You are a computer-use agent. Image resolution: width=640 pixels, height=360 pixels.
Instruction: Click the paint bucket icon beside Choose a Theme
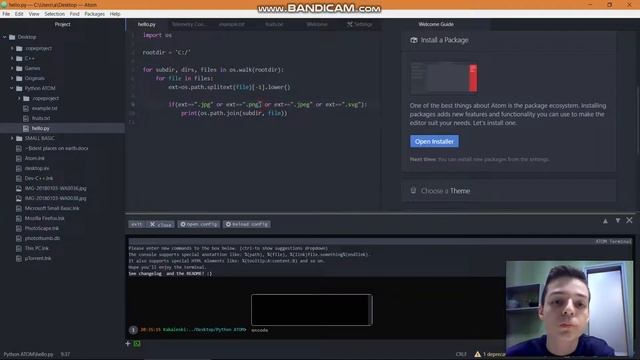(x=413, y=191)
